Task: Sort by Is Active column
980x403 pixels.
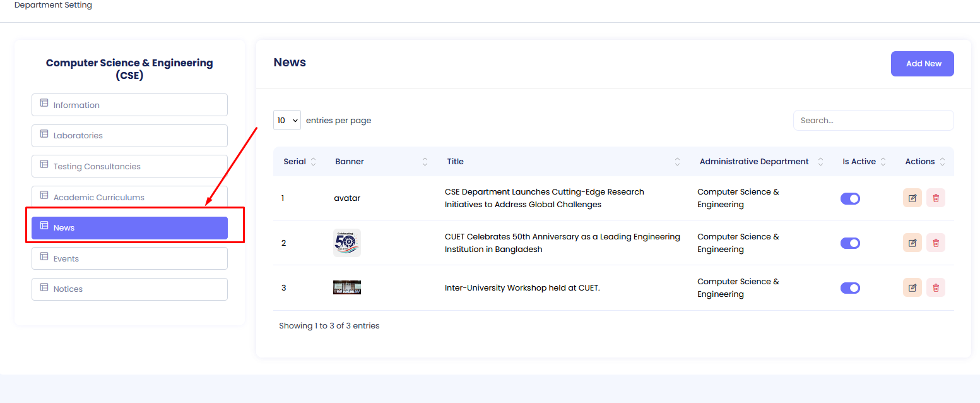Action: tap(883, 162)
